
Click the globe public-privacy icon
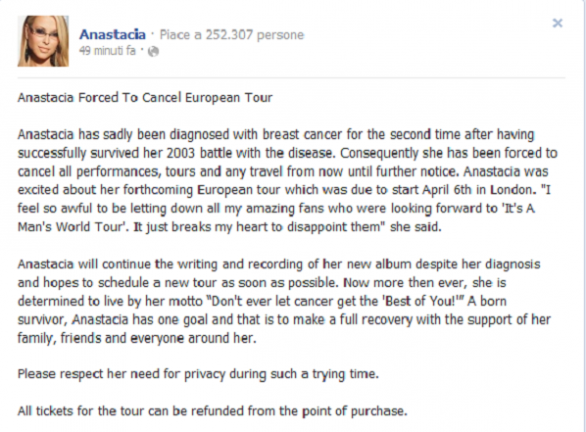pos(153,51)
